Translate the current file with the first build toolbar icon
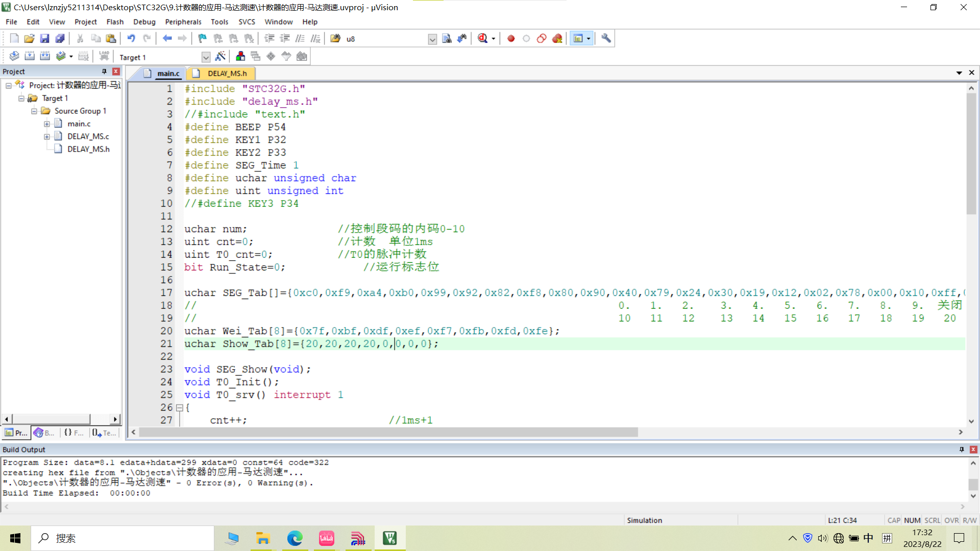 tap(14, 56)
